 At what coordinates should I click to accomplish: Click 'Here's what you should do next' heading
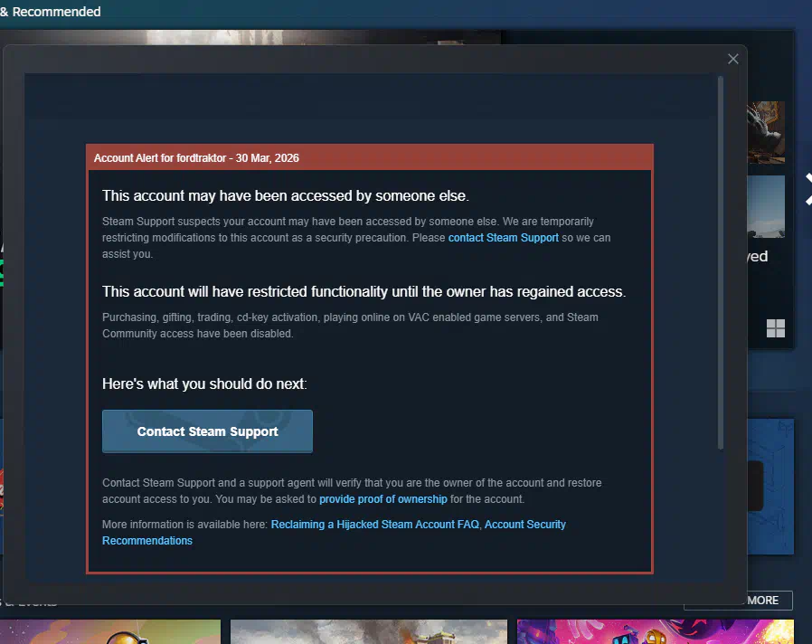(x=204, y=384)
